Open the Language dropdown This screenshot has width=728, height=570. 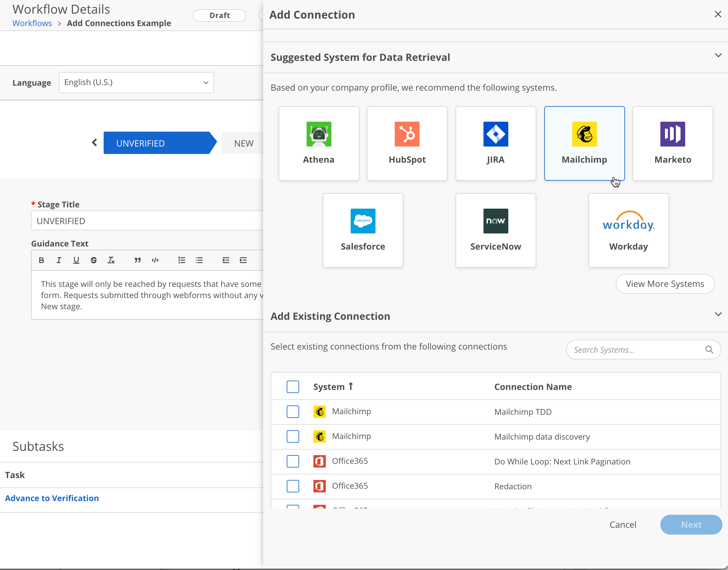pos(137,83)
